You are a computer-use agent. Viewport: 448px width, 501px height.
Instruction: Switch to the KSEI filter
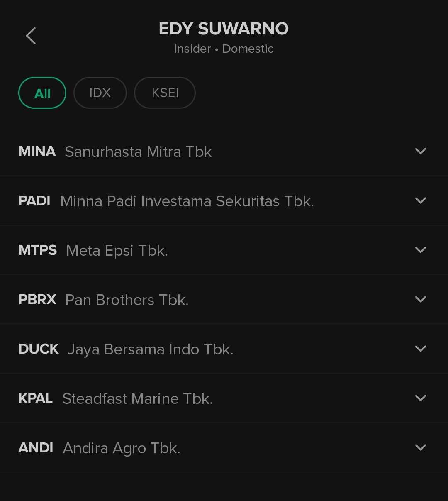(x=165, y=93)
